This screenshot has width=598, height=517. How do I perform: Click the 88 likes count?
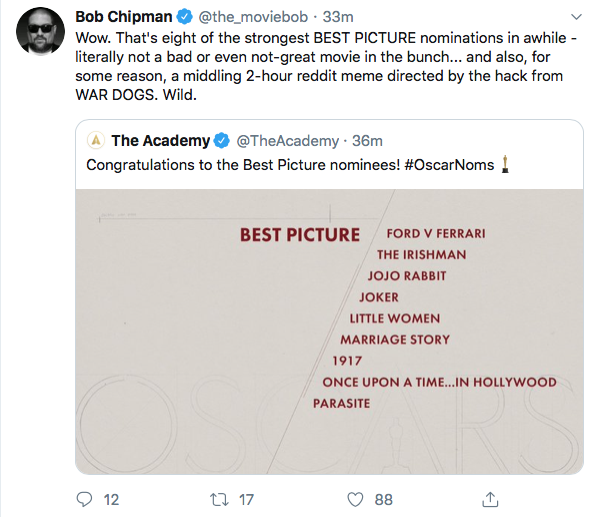384,499
